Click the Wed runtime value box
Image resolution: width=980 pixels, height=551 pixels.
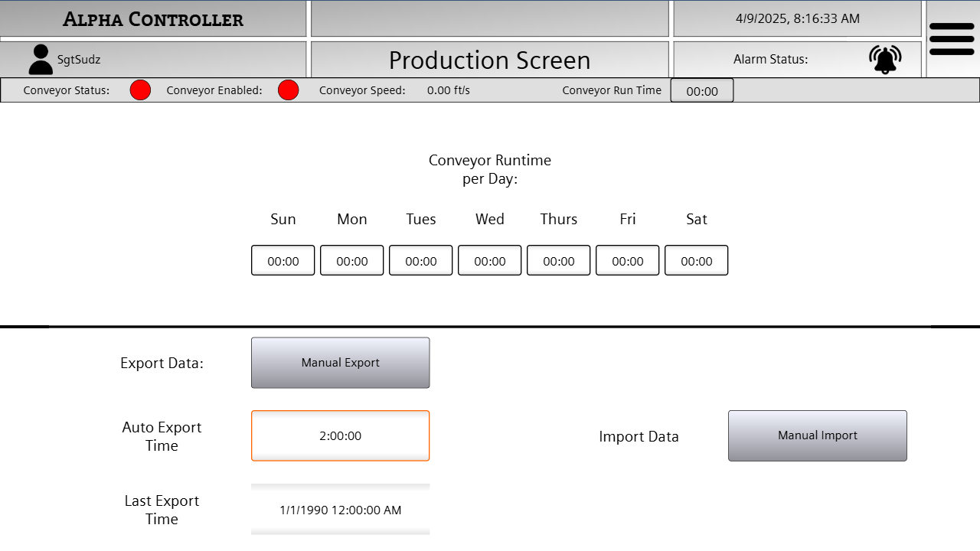[489, 259]
